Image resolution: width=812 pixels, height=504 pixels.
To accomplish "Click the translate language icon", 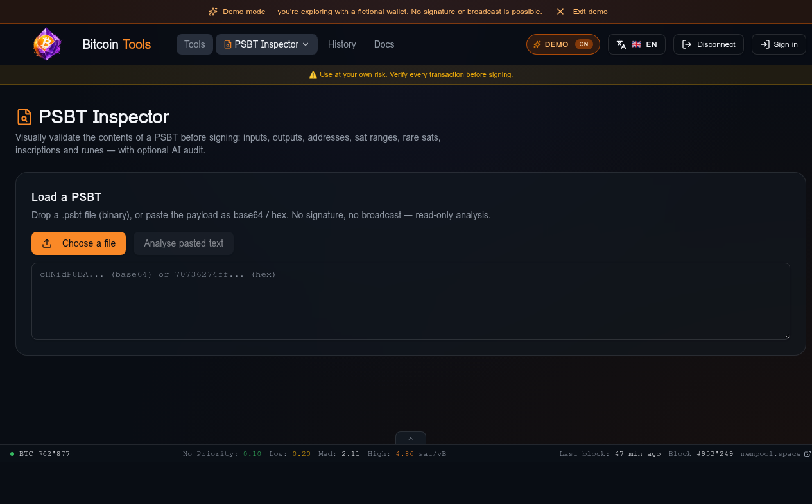I will point(621,44).
